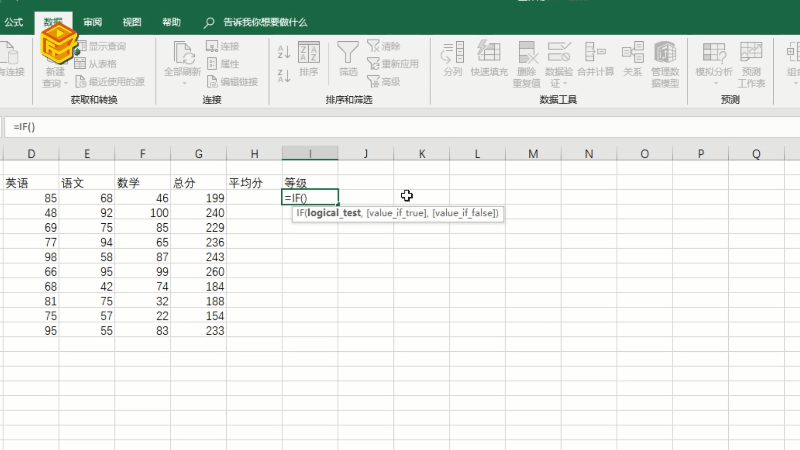Click the 编辑链接 (Edit Links) button
The width and height of the screenshot is (800, 450).
click(x=231, y=82)
